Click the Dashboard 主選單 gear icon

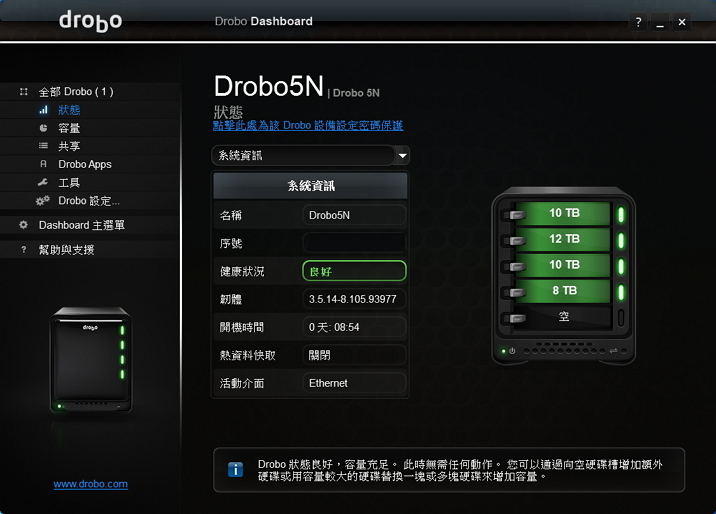tap(23, 225)
